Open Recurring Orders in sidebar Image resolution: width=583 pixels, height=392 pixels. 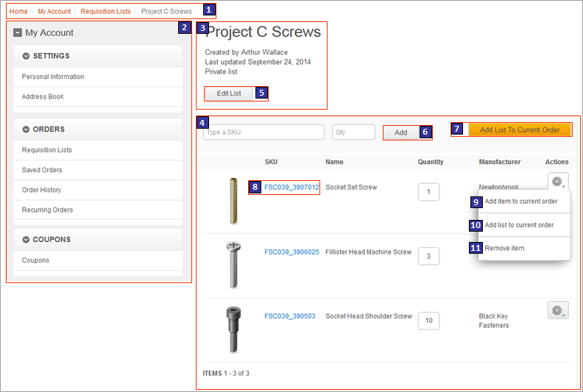[x=98, y=210]
